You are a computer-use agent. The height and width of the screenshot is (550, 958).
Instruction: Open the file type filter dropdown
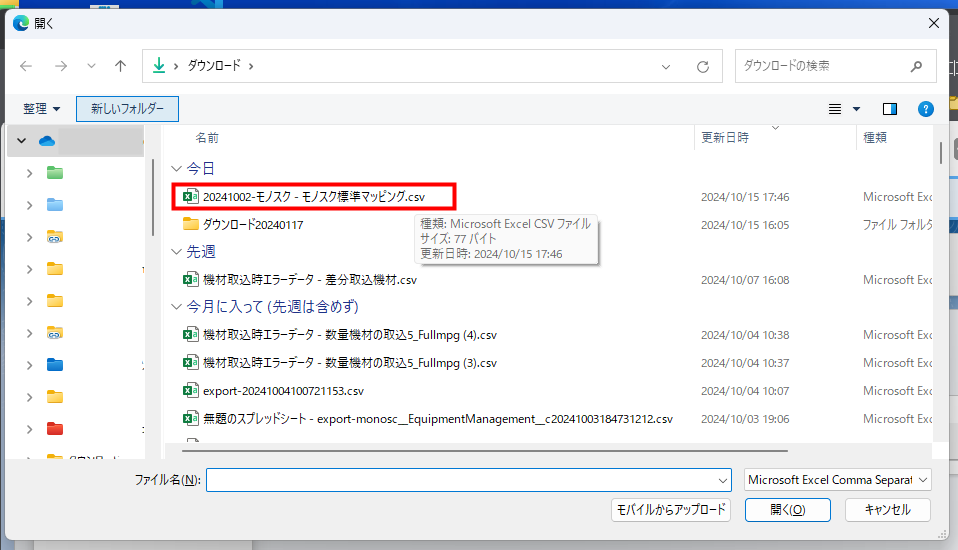coord(838,480)
